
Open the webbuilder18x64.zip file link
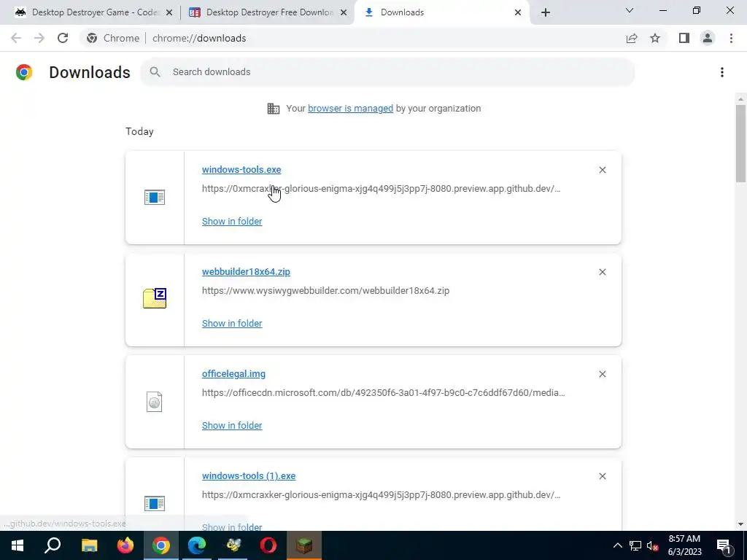pyautogui.click(x=246, y=271)
